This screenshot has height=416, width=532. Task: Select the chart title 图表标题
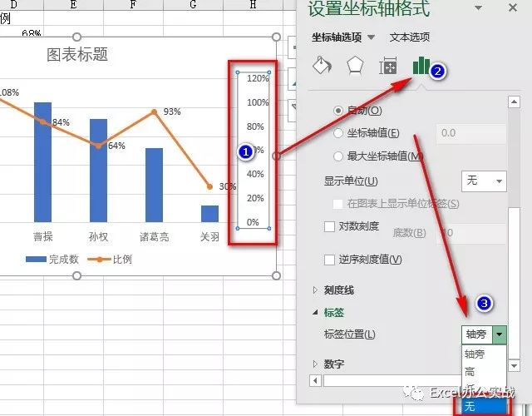tap(77, 54)
